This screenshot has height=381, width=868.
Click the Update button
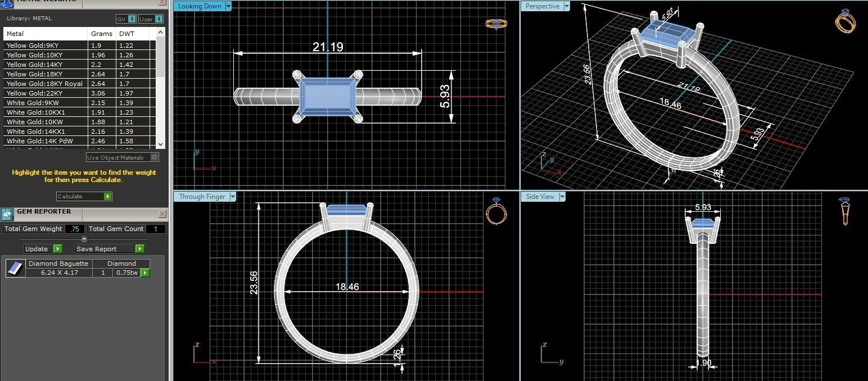[43, 248]
